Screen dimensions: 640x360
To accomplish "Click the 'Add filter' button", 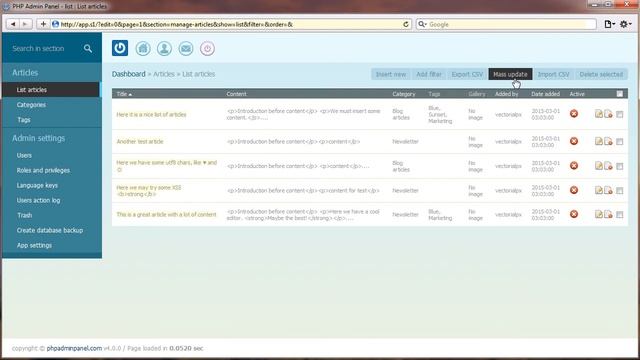I will point(429,74).
